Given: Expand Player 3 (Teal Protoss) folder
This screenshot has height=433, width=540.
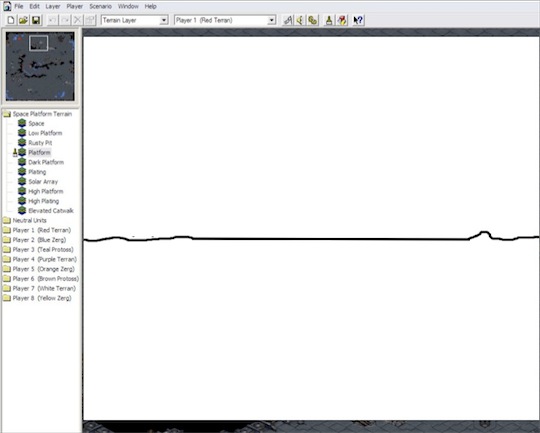Looking at the screenshot, I should click(7, 249).
